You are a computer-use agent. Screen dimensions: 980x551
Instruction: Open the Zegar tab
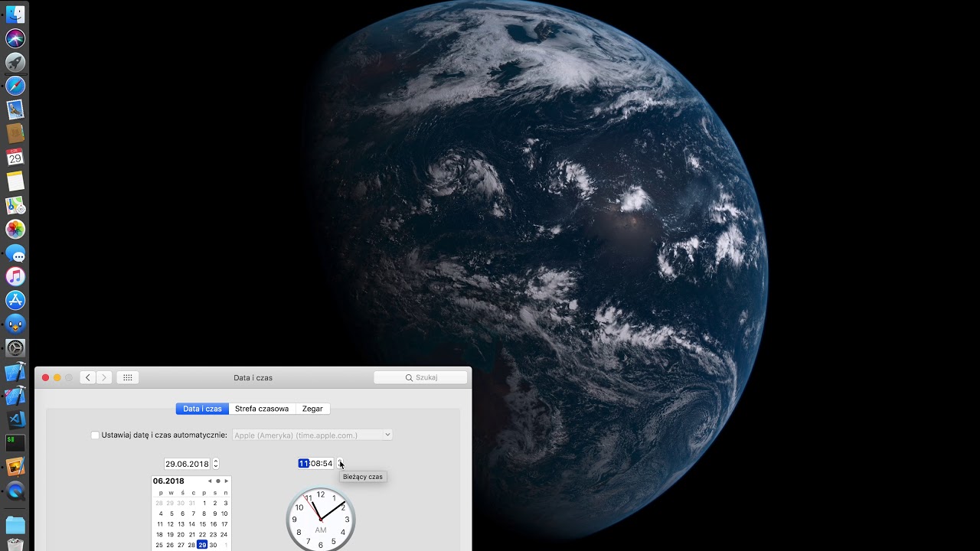[312, 409]
